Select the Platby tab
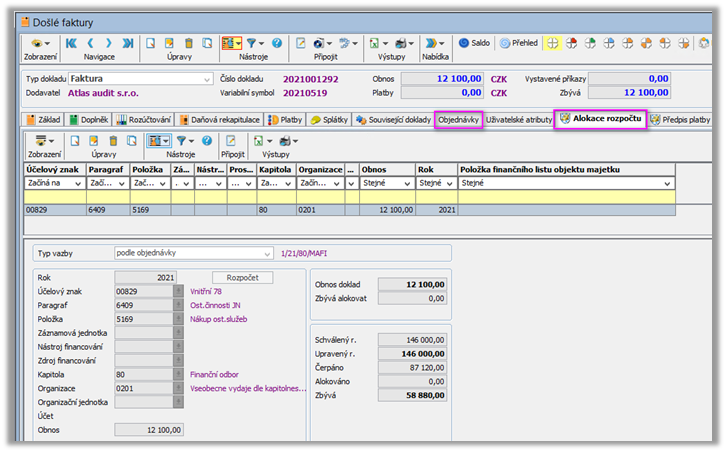Viewport: 726px width, 452px height. click(x=285, y=119)
